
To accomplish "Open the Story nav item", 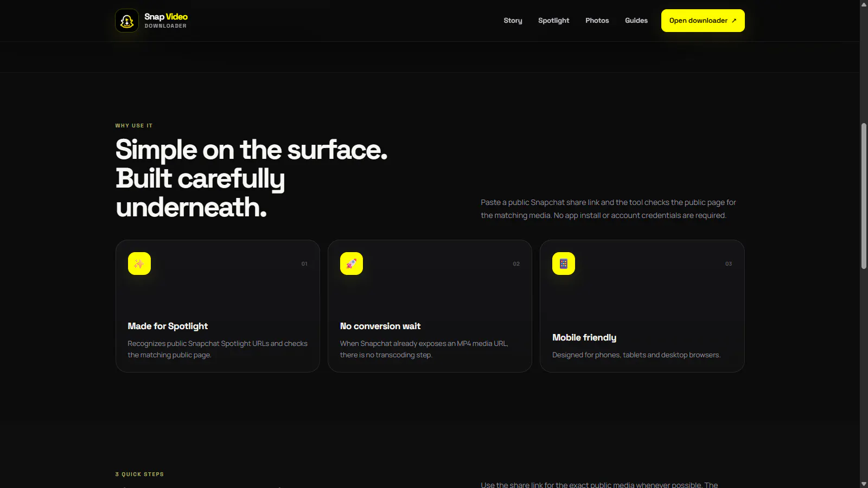I will click(513, 21).
